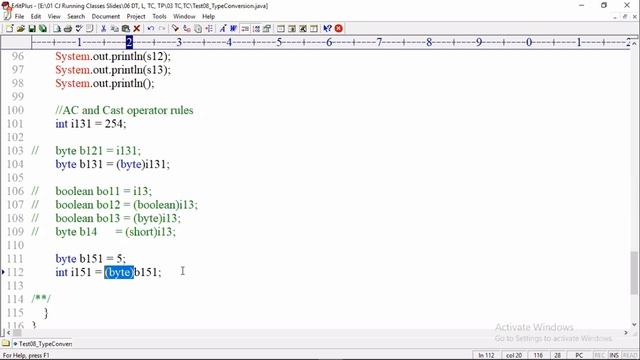Viewport: 640px width, 360px height.
Task: Click the code 'int i131 = 254;'
Action: [x=91, y=124]
